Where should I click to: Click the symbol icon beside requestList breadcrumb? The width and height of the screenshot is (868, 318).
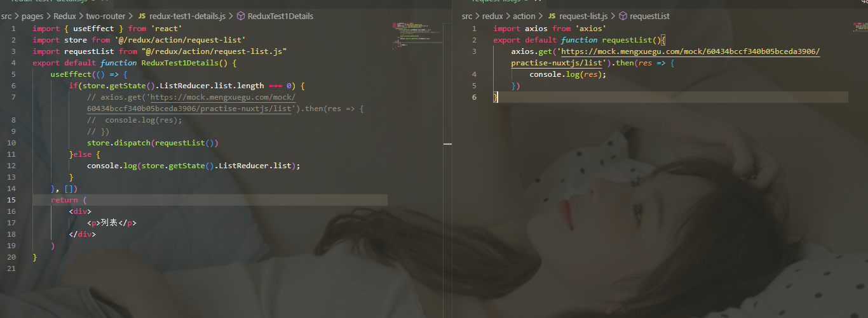(x=623, y=16)
